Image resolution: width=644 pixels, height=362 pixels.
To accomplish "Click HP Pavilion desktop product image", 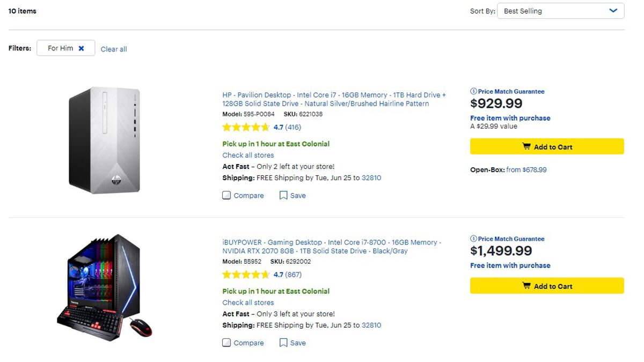I will point(104,141).
